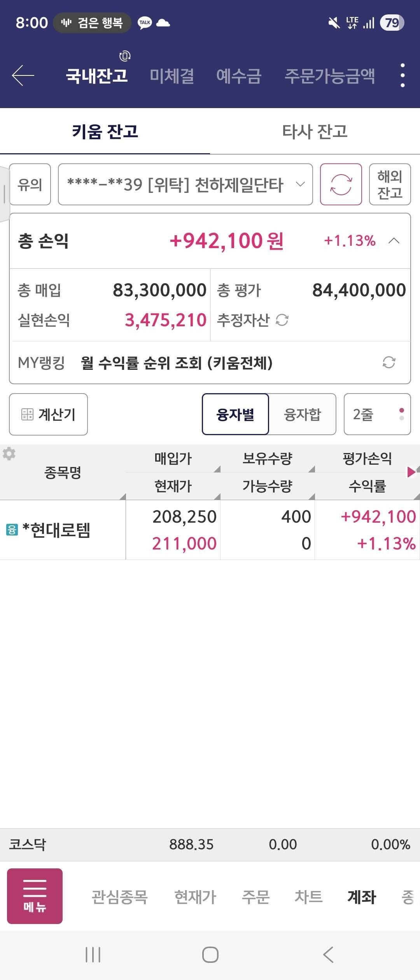The image size is (420, 980).
Task: Refresh the account balance display
Action: pos(341,184)
